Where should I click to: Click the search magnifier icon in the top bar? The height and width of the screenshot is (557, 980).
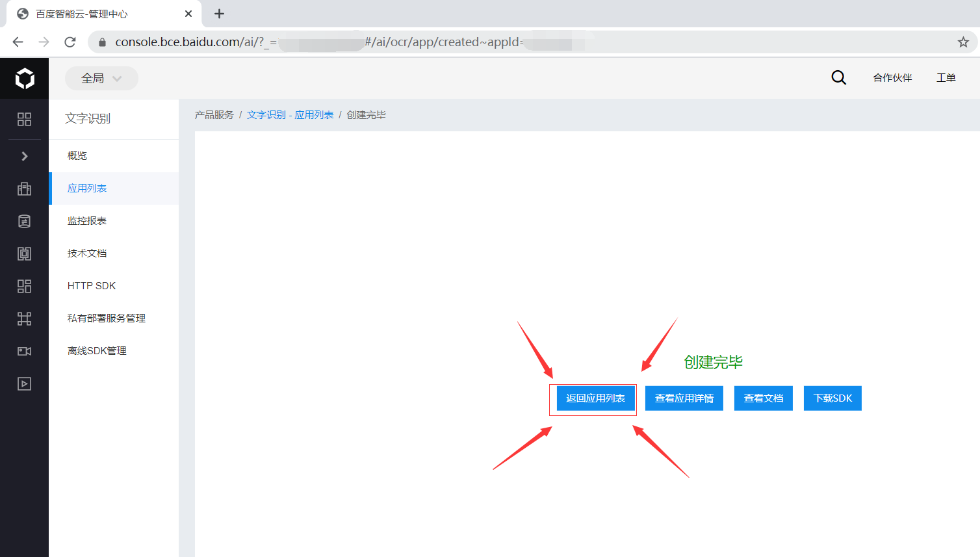pyautogui.click(x=839, y=78)
